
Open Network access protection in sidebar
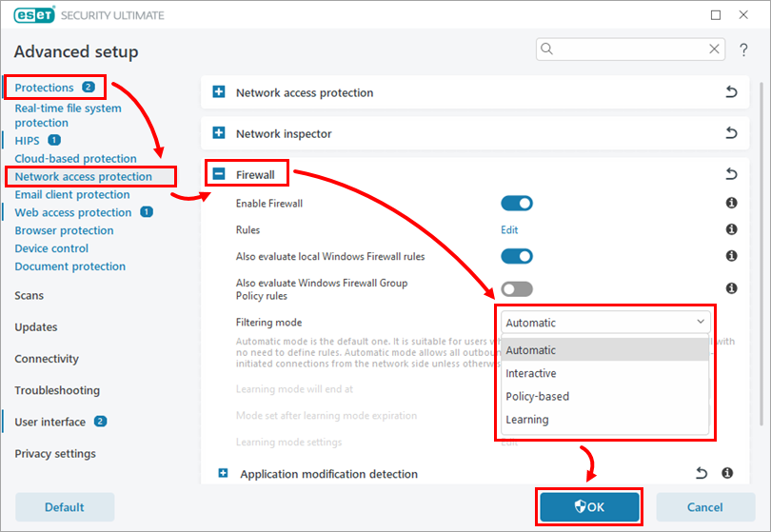click(x=84, y=177)
